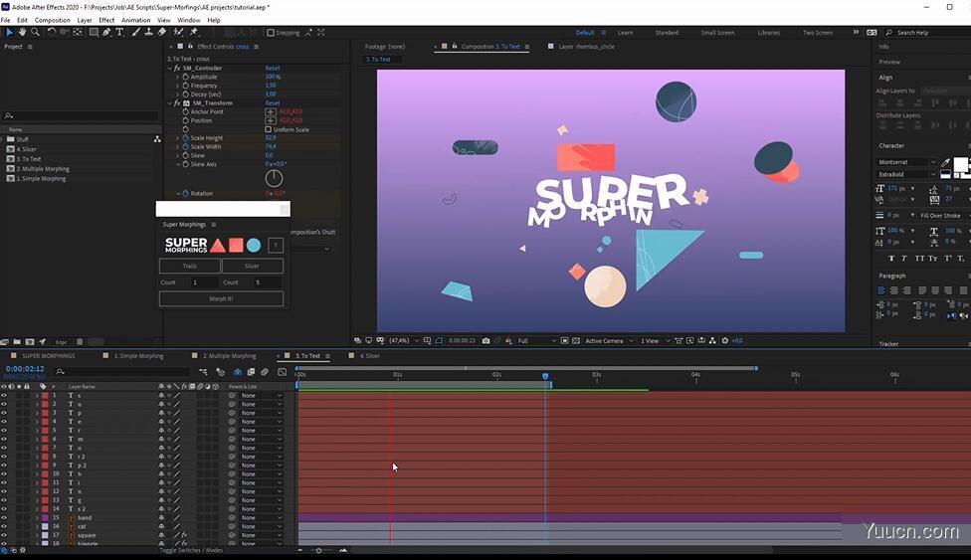Hide the 'hand' layer visibility eye
Viewport: 971px width, 560px height.
pos(4,518)
